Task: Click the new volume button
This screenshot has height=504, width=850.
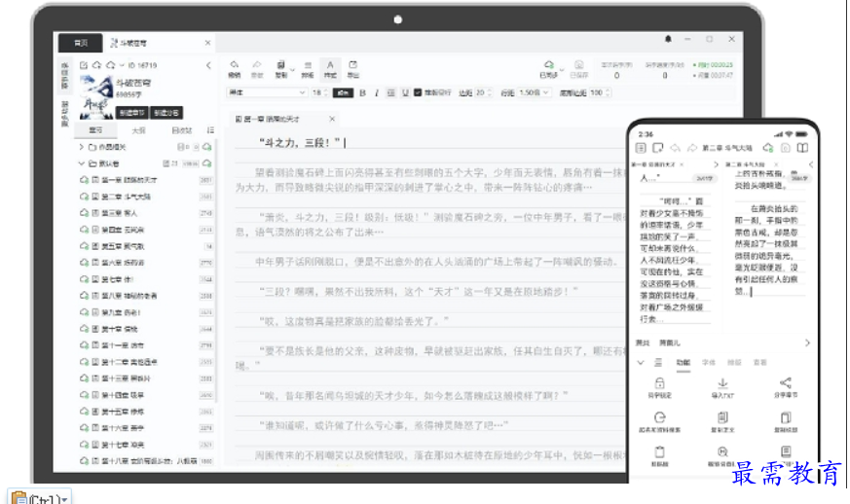Action: tap(168, 113)
